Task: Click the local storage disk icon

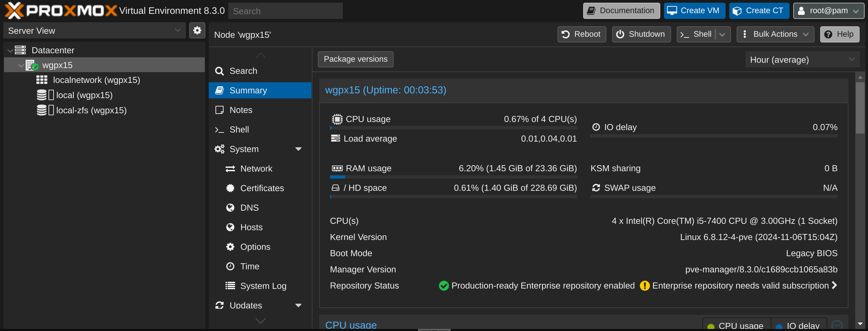Action: pyautogui.click(x=42, y=95)
